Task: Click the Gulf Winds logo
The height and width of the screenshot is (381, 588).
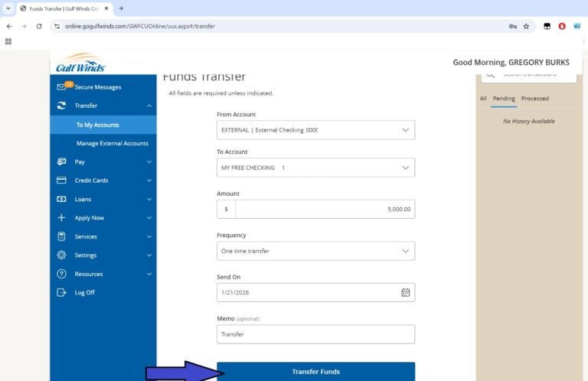Action: (80, 63)
